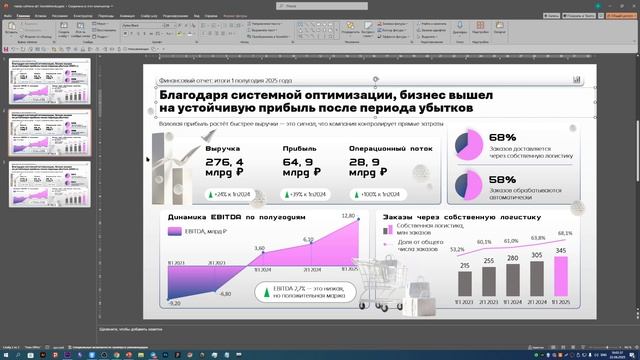Open the Упорядочить arrange menu
This screenshot has width=640, height=360.
[350, 29]
